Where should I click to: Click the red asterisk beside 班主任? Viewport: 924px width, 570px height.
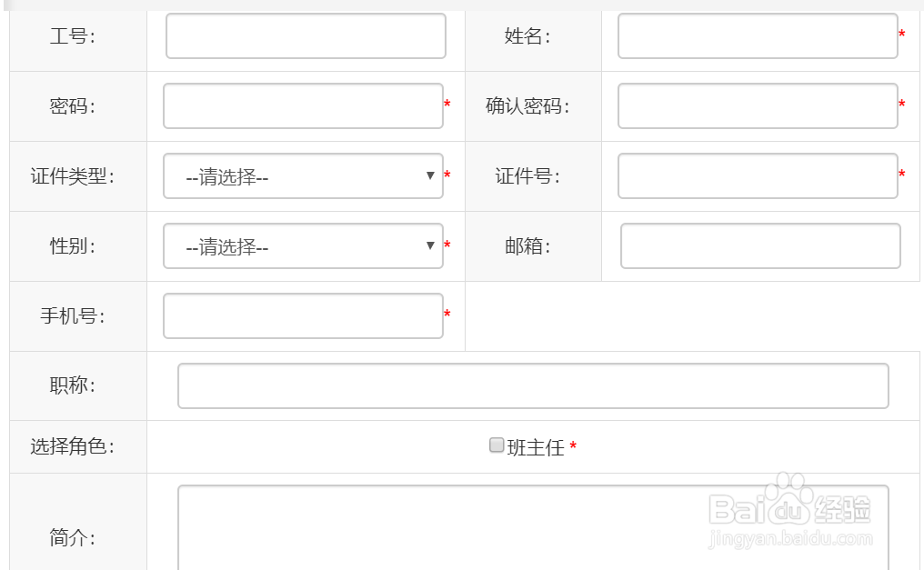coord(575,445)
